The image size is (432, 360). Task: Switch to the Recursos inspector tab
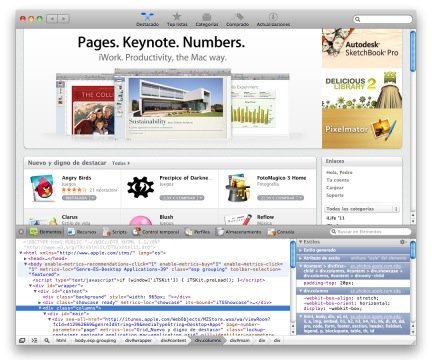pos(82,232)
